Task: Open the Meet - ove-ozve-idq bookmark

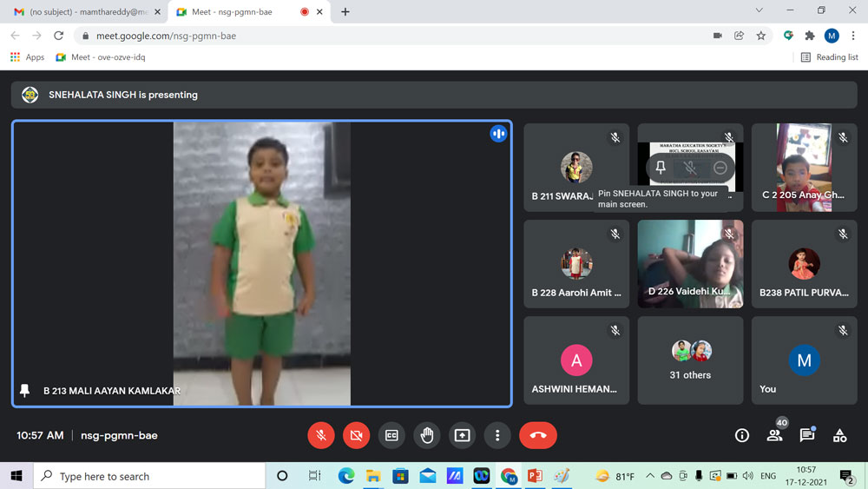Action: 100,57
